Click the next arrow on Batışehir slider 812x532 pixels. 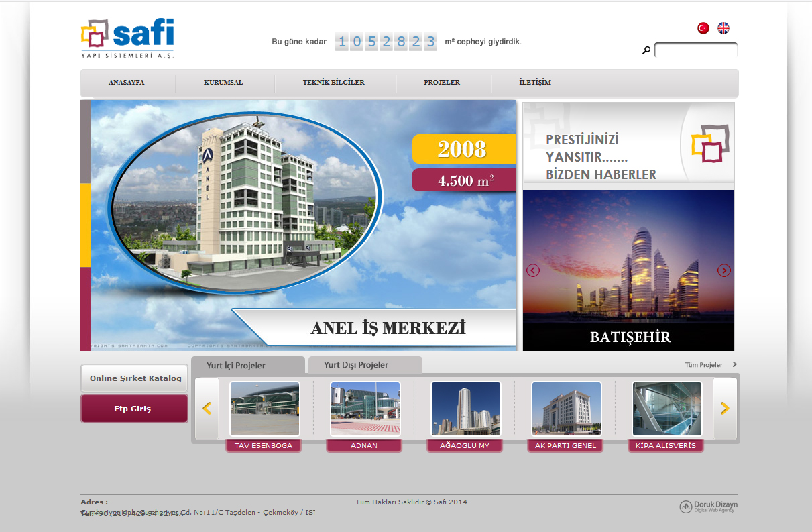724,270
